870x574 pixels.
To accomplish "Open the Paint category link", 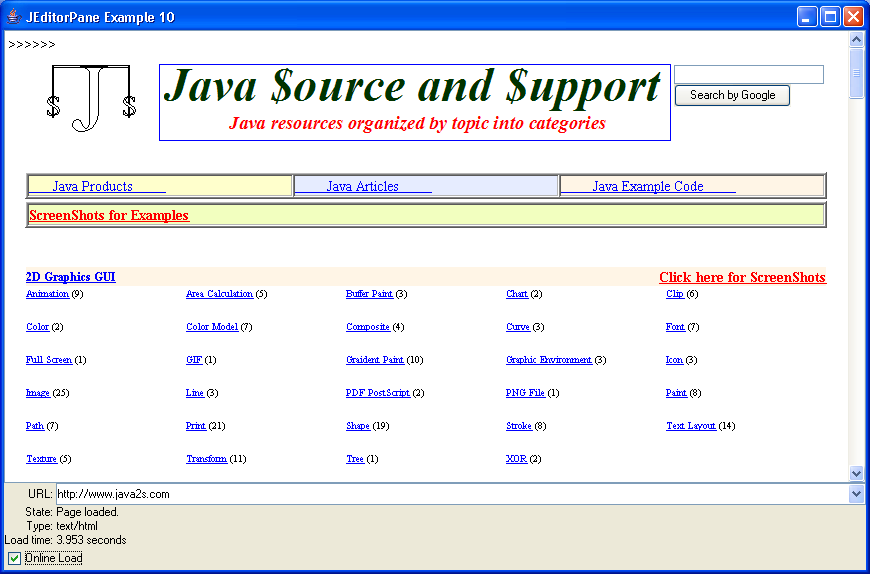I will point(676,393).
